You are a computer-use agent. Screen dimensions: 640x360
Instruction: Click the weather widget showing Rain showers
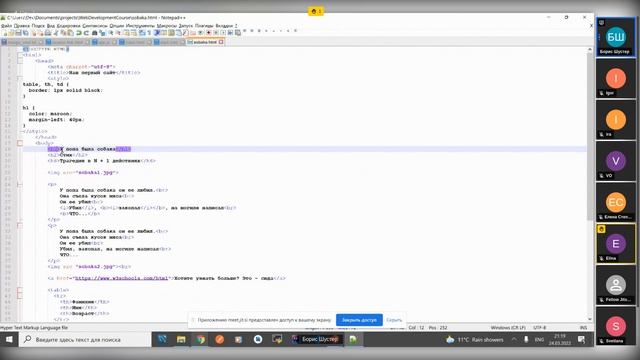(475, 340)
